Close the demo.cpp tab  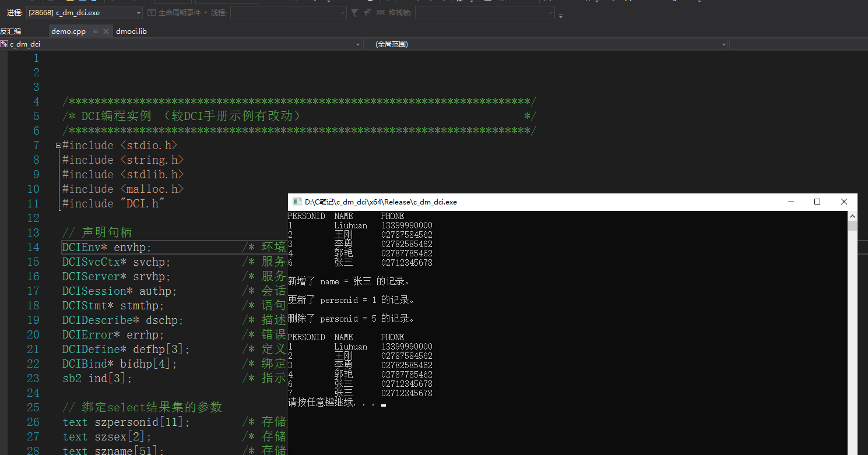106,31
